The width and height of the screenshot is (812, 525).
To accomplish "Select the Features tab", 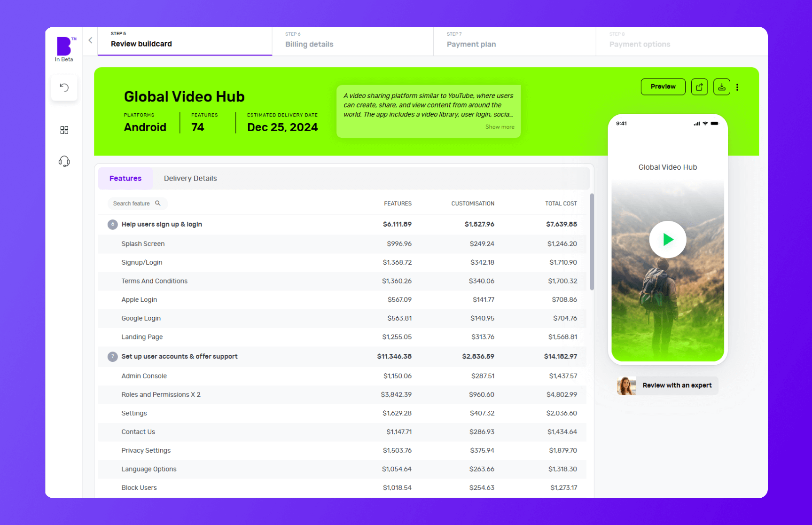I will (125, 179).
